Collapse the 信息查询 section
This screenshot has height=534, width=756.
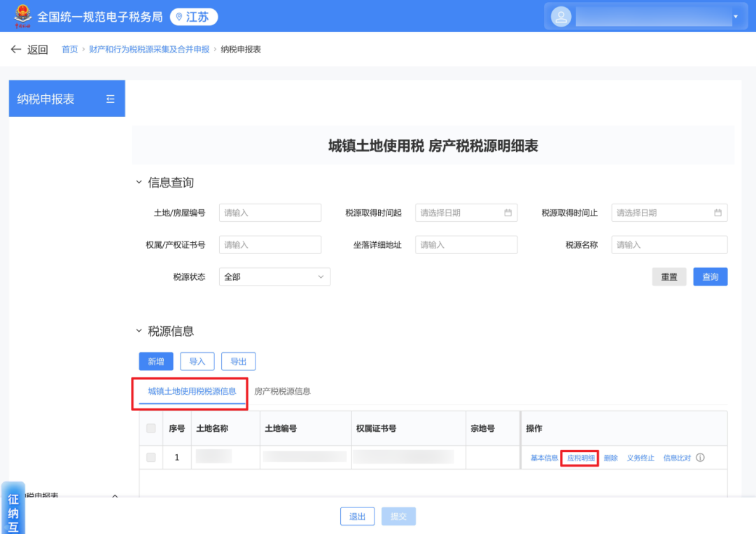[x=139, y=182]
